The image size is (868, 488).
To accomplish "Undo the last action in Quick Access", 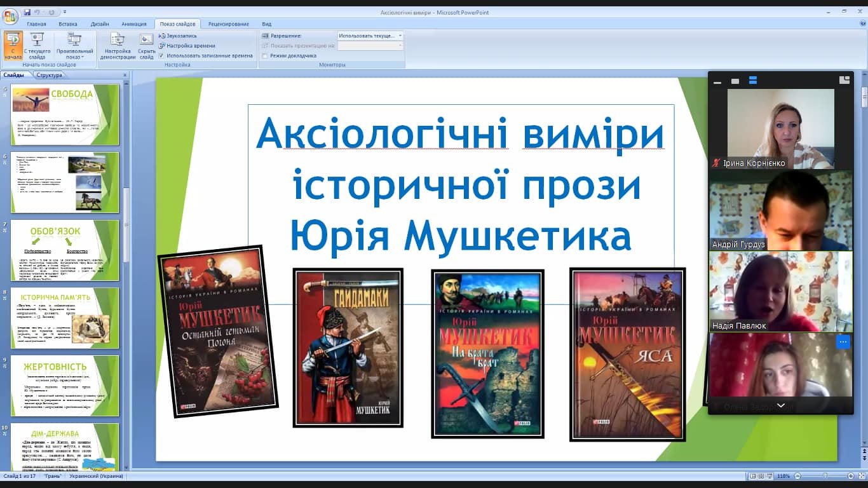I will coord(37,12).
